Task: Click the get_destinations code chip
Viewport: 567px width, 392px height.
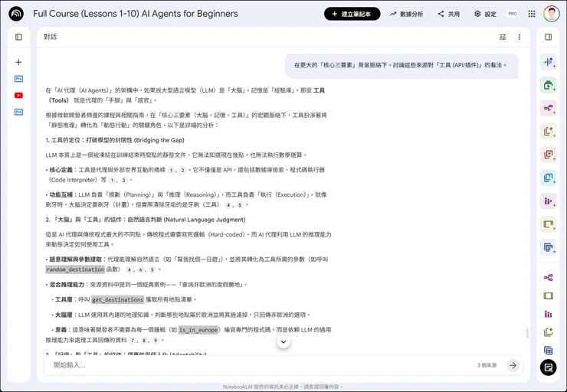Action: click(117, 299)
